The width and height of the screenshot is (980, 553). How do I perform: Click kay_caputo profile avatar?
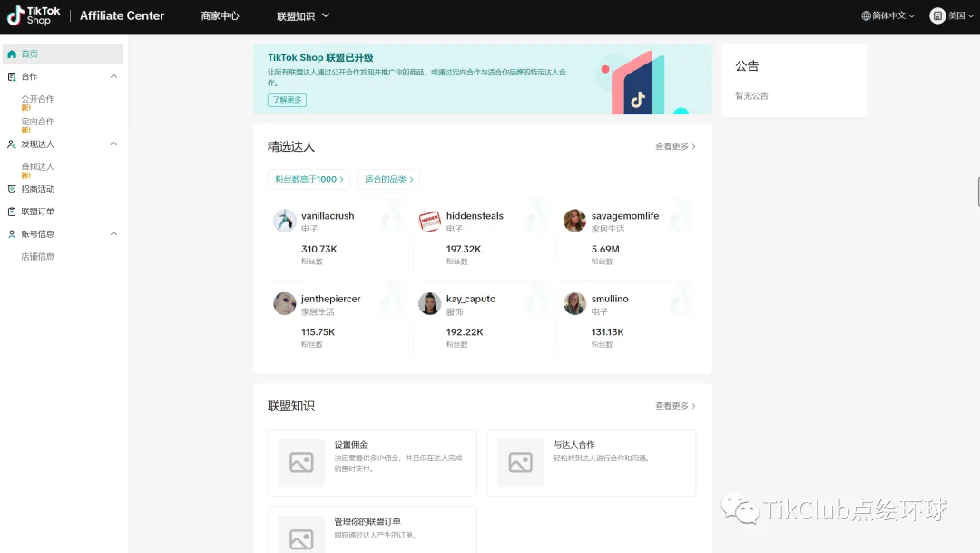[429, 303]
